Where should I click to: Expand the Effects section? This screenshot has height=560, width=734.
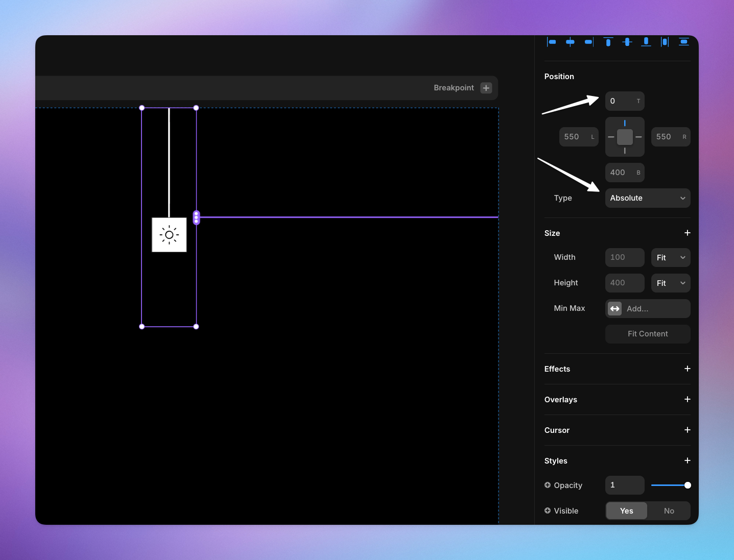tap(687, 369)
